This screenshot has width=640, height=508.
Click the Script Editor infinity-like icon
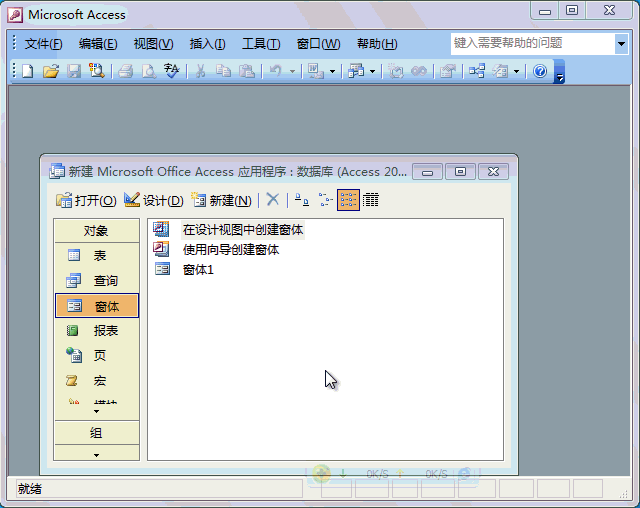[419, 71]
